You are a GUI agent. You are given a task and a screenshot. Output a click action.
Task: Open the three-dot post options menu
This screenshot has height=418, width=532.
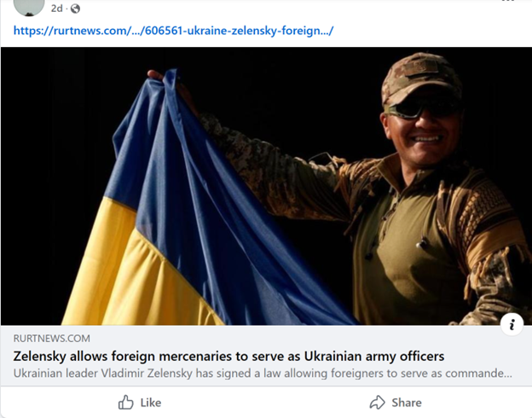coord(508,1)
